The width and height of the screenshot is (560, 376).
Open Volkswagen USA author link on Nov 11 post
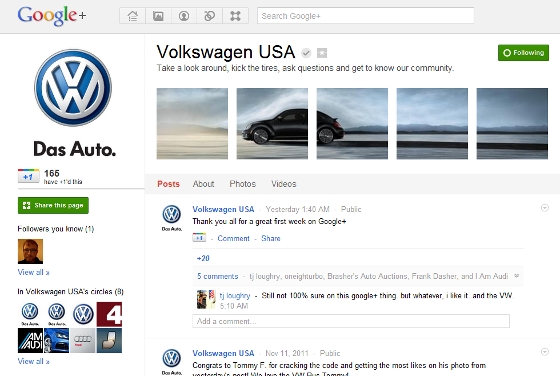coord(223,353)
